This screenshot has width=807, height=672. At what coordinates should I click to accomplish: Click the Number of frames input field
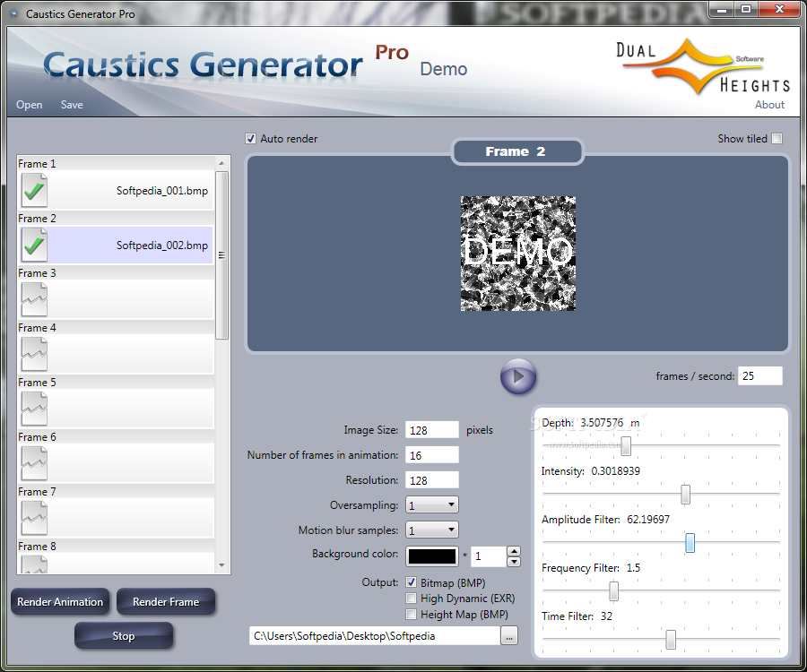(432, 455)
